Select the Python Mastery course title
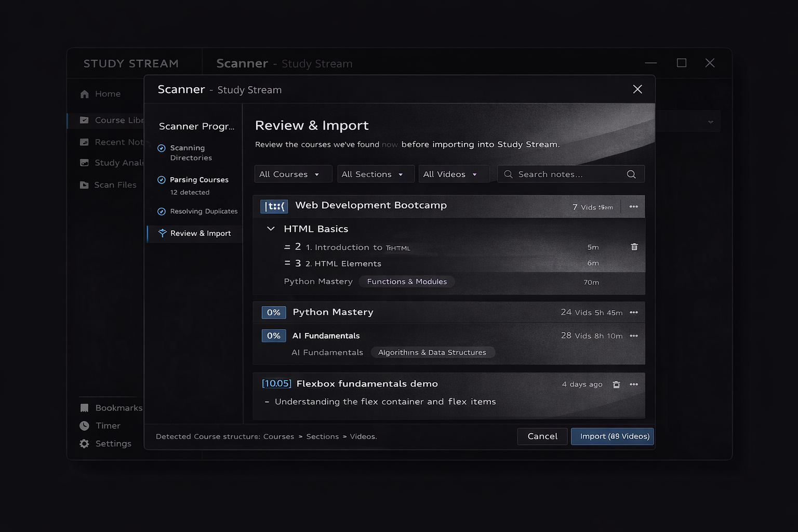This screenshot has width=798, height=532. point(333,312)
